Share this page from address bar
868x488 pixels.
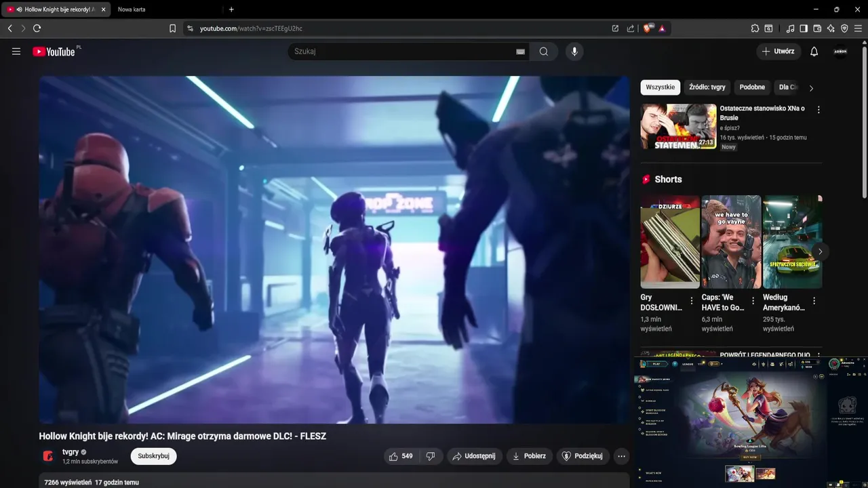tap(631, 28)
